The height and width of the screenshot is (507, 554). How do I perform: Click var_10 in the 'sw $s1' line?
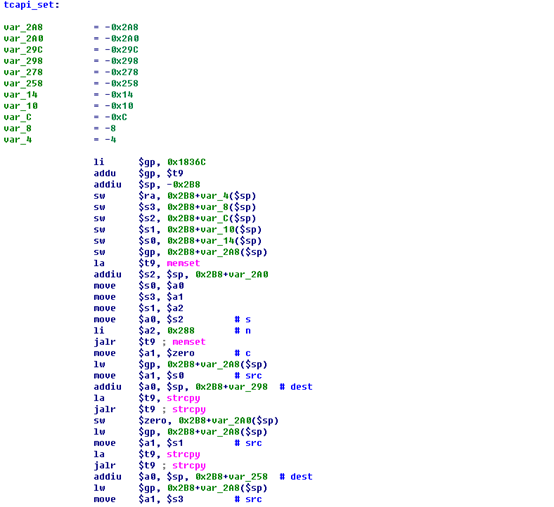click(x=217, y=230)
